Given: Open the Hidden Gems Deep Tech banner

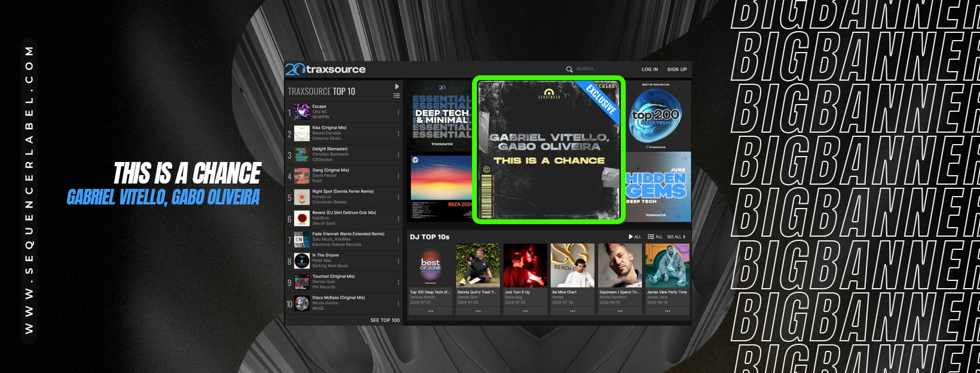Looking at the screenshot, I should point(657,187).
